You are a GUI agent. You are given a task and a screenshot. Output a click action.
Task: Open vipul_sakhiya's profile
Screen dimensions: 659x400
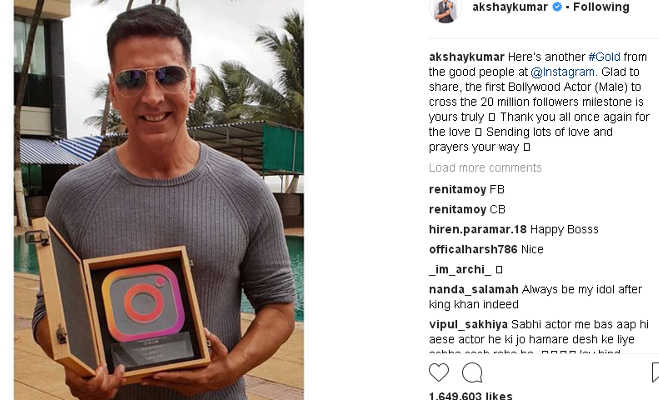click(468, 325)
